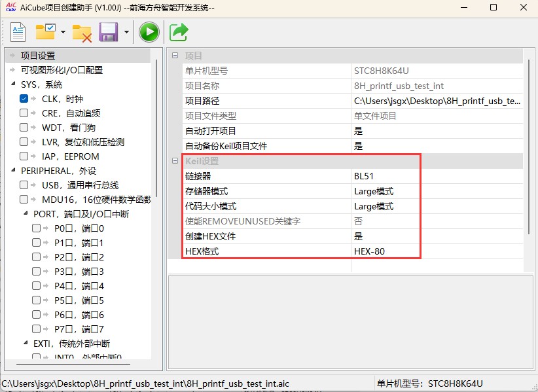Click arrow icon beside LVR entry
Viewport: 538px width, 392px height.
(33, 141)
